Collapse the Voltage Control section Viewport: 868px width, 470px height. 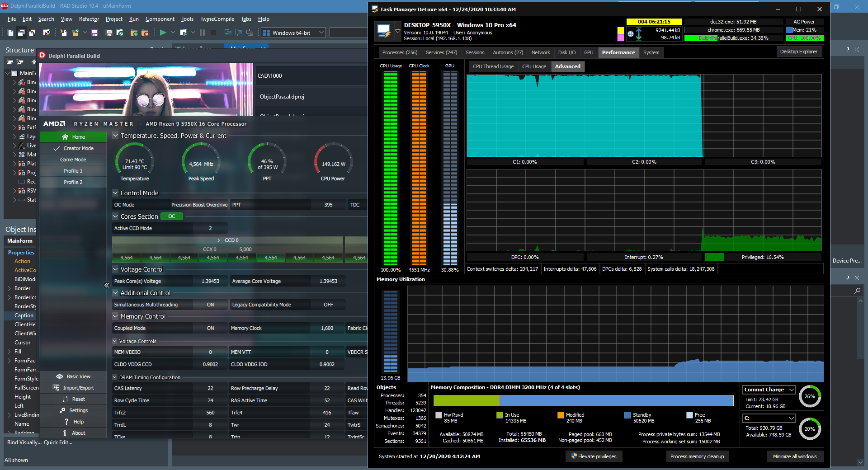coord(115,269)
